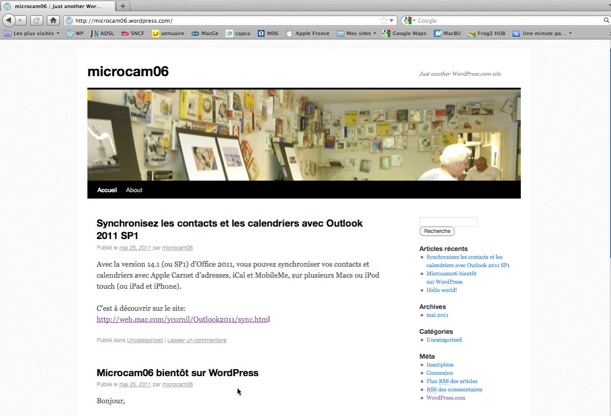Click the search magnifier icon in the search box

click(x=606, y=20)
